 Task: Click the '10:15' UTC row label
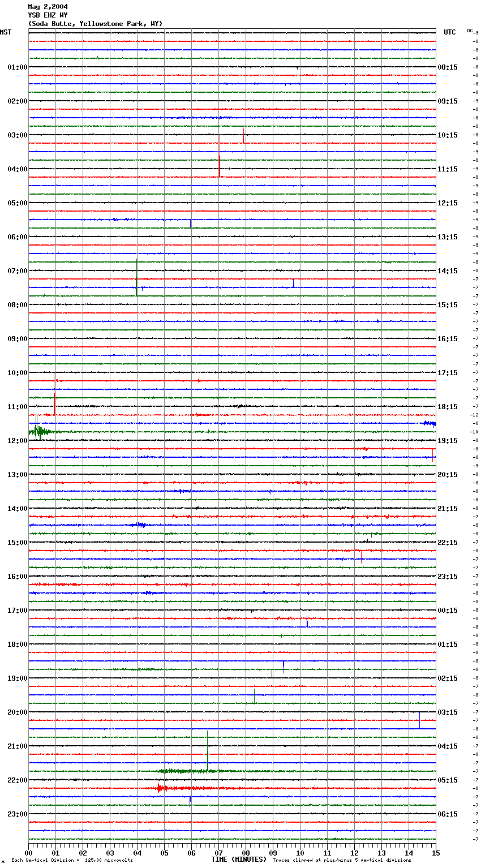pos(448,135)
